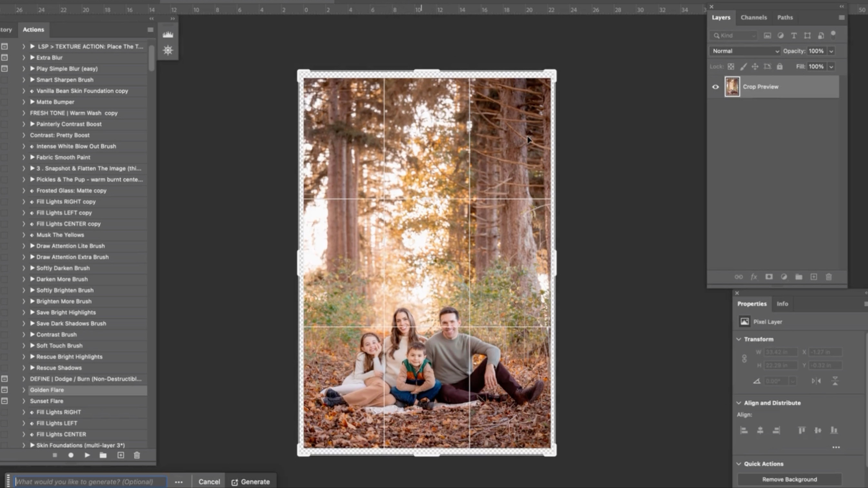The image size is (868, 488).
Task: Delete action using trash icon in Actions panel
Action: coord(137,455)
